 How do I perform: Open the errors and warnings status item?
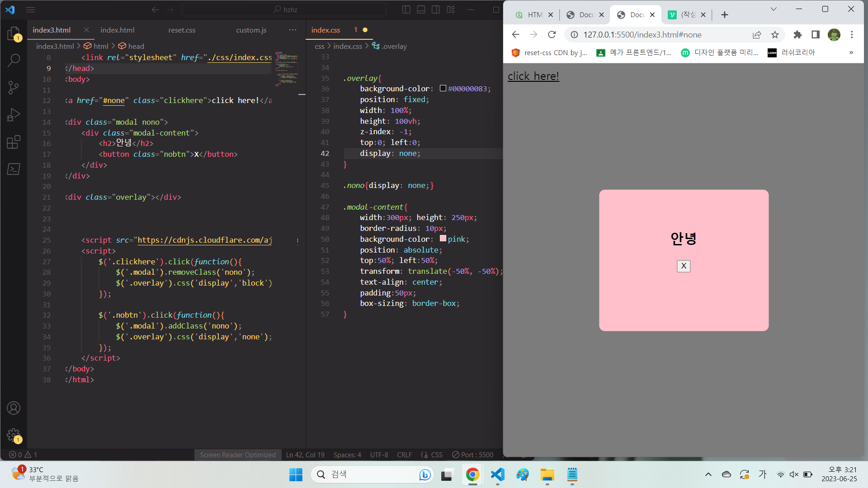23,455
